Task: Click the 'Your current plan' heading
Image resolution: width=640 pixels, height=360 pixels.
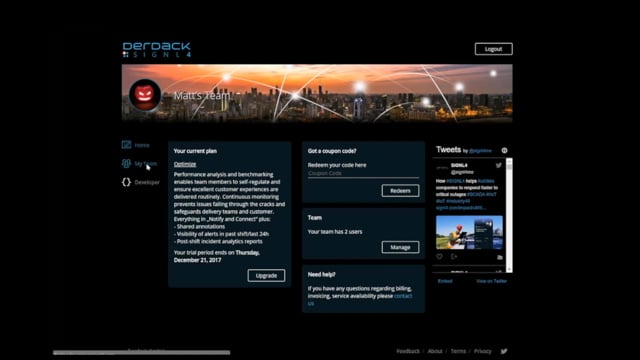Action: (195, 151)
